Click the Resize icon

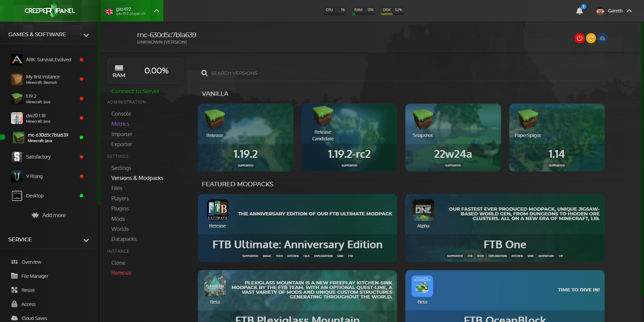(x=14, y=290)
